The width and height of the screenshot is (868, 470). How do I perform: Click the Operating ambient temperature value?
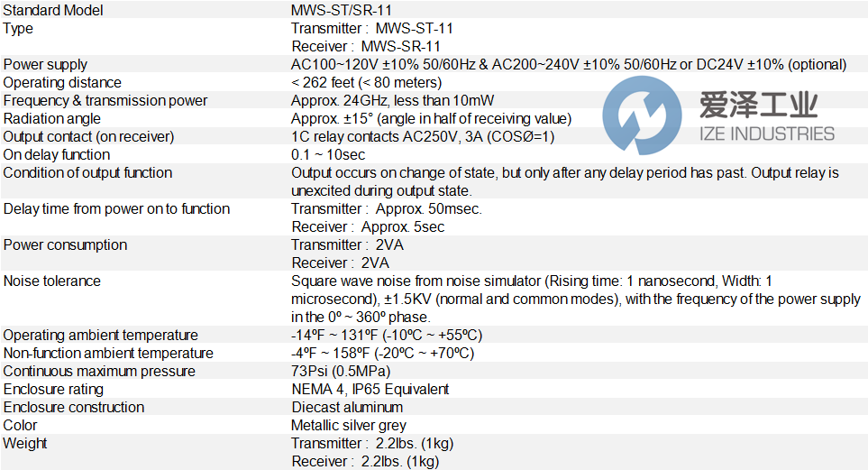click(x=387, y=335)
